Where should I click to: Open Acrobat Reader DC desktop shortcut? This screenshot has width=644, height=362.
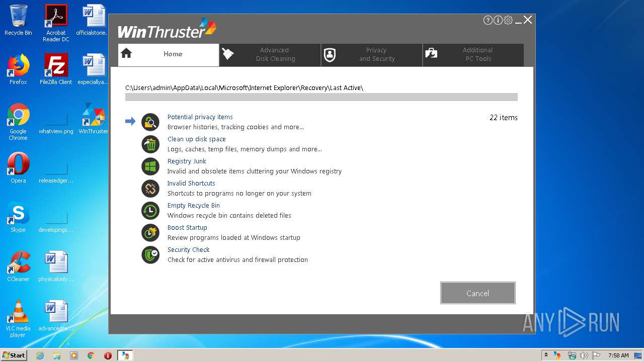point(56,24)
